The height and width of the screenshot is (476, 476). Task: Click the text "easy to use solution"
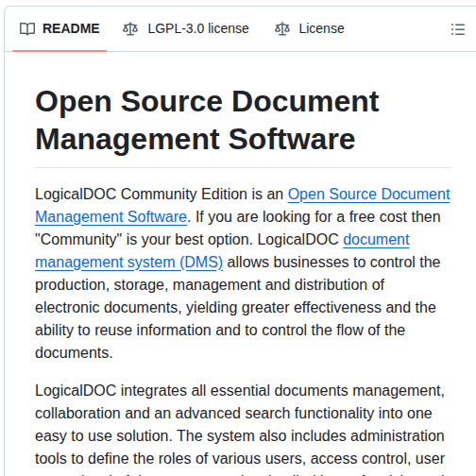(103, 435)
